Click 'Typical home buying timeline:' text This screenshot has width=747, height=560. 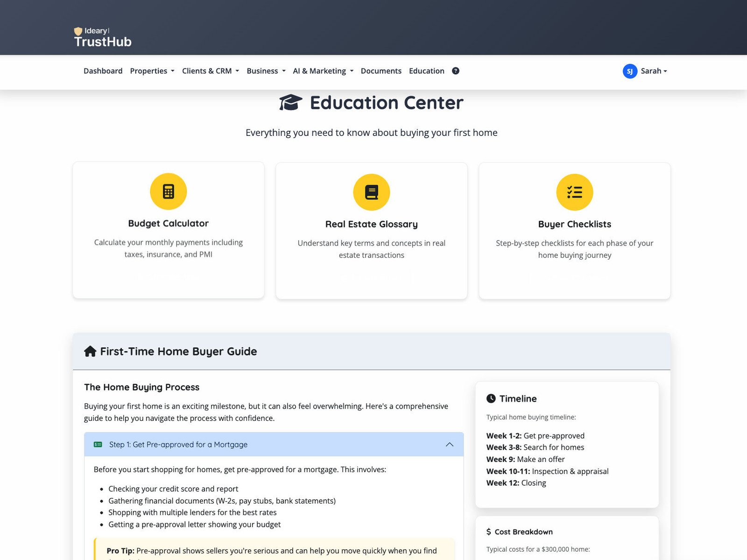coord(531,417)
